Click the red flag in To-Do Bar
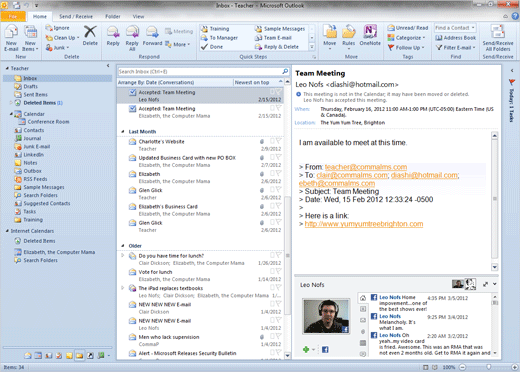The image size is (520, 372). point(512,82)
